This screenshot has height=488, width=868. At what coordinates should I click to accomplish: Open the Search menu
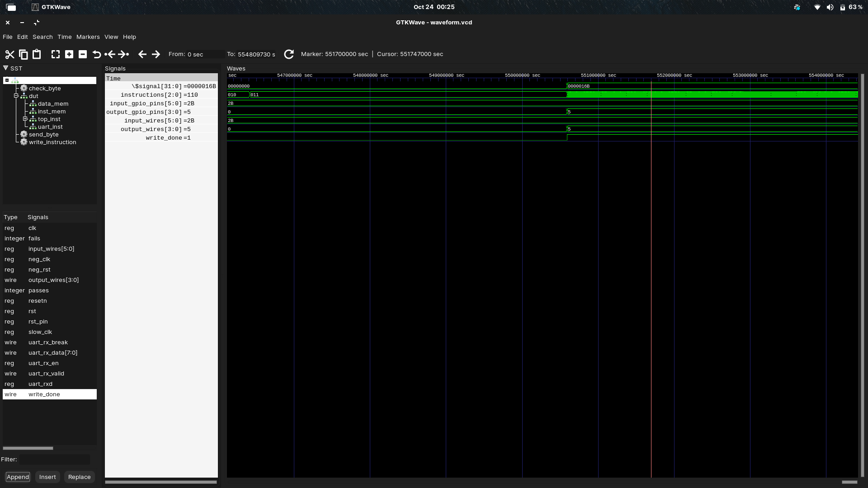coord(42,37)
